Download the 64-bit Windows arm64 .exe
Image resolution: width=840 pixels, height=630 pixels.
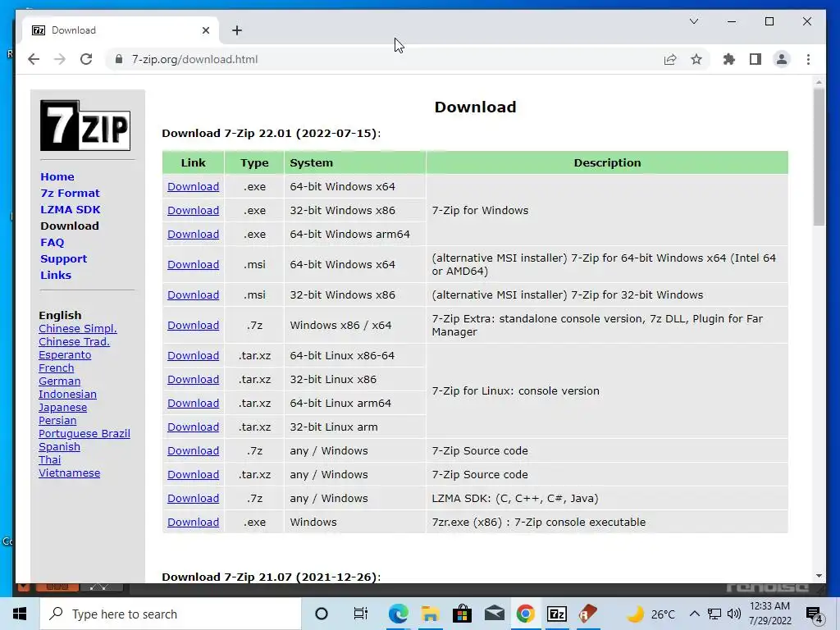pos(193,234)
